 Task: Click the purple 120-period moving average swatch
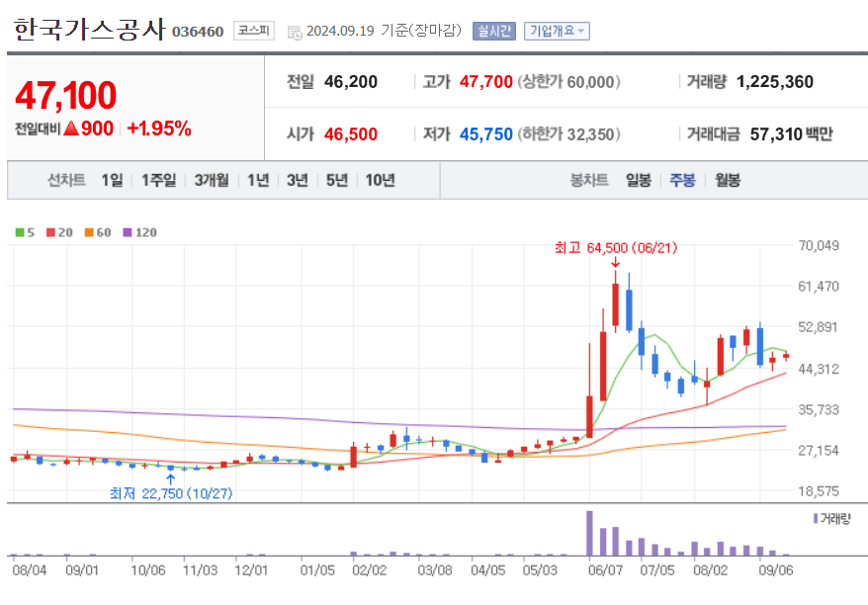tap(128, 232)
